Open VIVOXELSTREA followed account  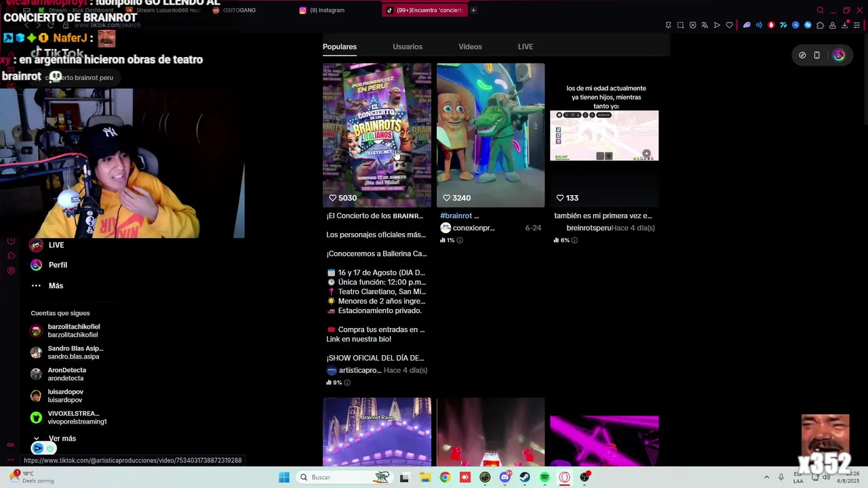tap(68, 418)
